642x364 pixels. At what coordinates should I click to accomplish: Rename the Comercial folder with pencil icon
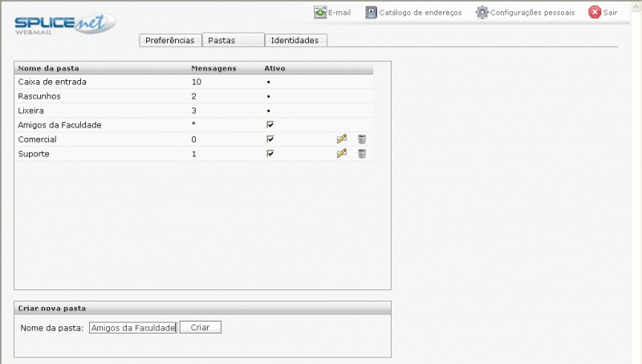pyautogui.click(x=342, y=139)
